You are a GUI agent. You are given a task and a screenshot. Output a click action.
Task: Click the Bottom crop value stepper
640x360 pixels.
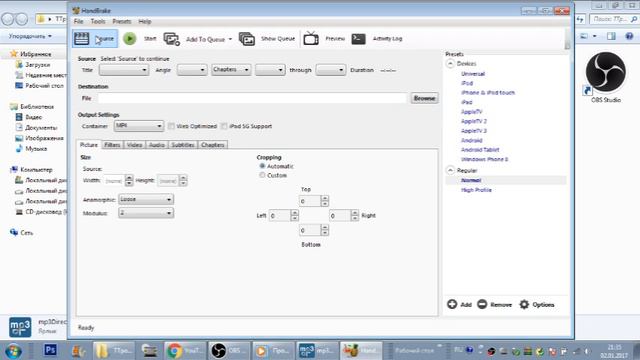pos(324,230)
